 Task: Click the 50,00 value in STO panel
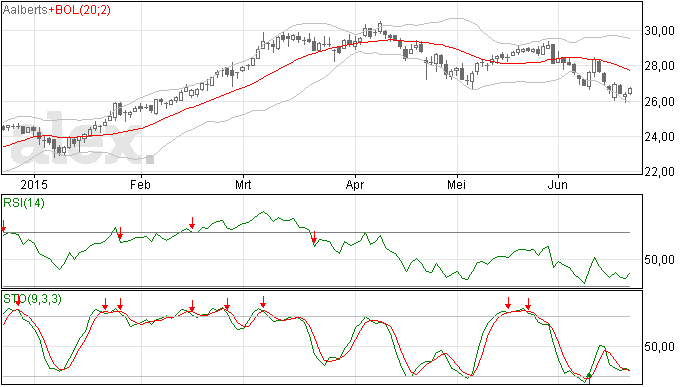659,347
